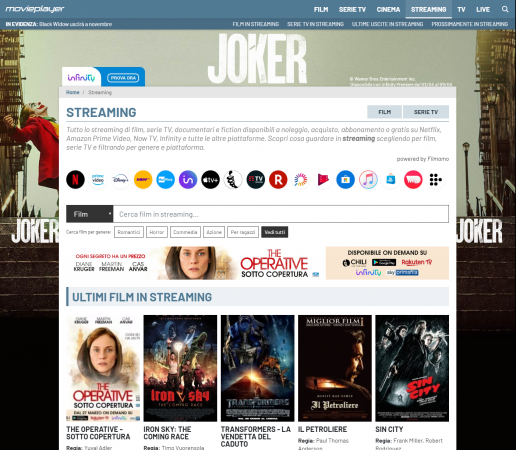Image resolution: width=516 pixels, height=450 pixels.
Task: Open The Operative banner advertisement
Action: (257, 263)
